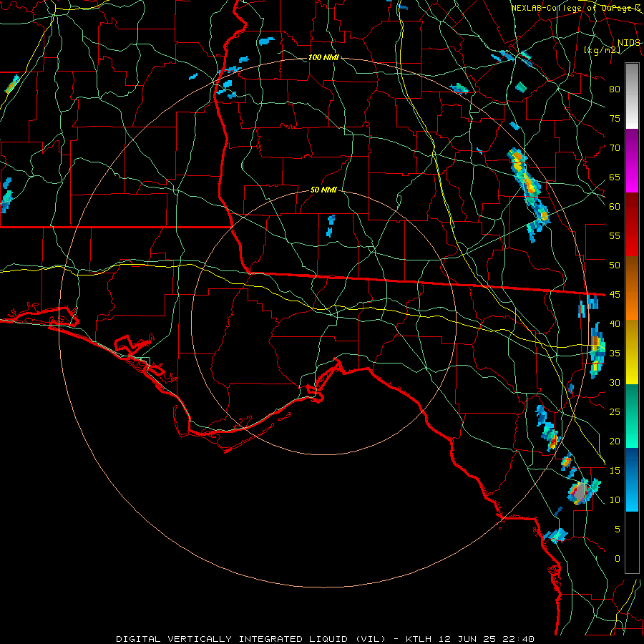This screenshot has width=644, height=644.
Task: Click the small blue echo inside 50 NMI ring
Action: (x=330, y=226)
